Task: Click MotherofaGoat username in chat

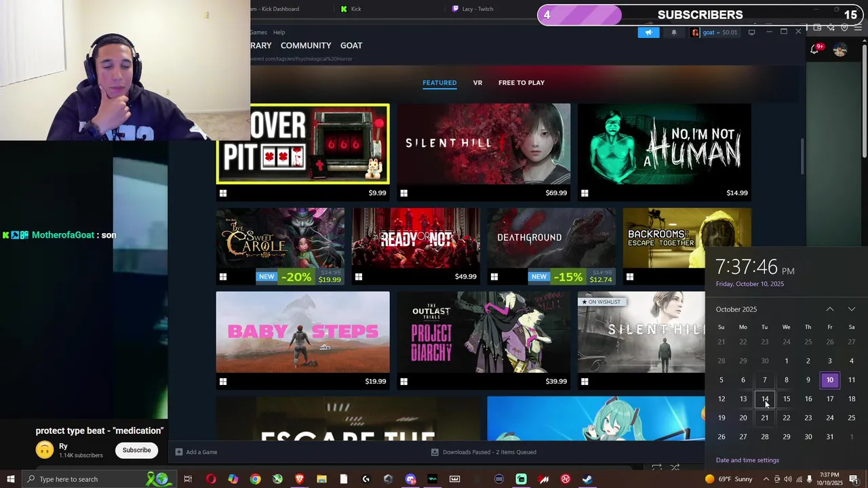Action: (64, 235)
